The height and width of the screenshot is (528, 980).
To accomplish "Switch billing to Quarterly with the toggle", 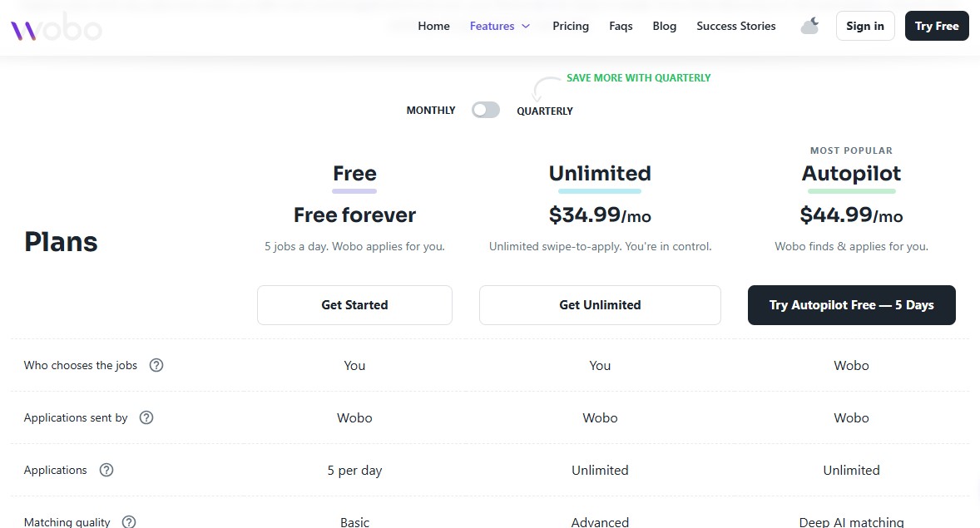I will click(x=485, y=110).
